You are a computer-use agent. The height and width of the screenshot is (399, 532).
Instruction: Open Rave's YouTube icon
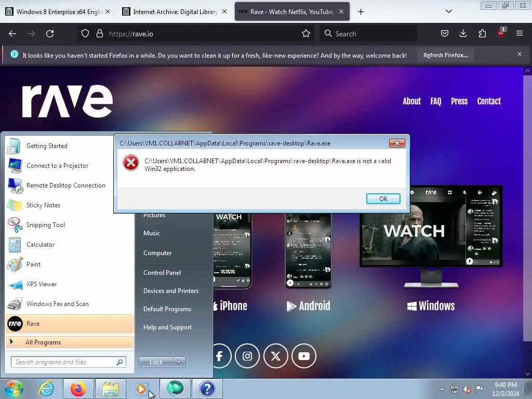[303, 356]
